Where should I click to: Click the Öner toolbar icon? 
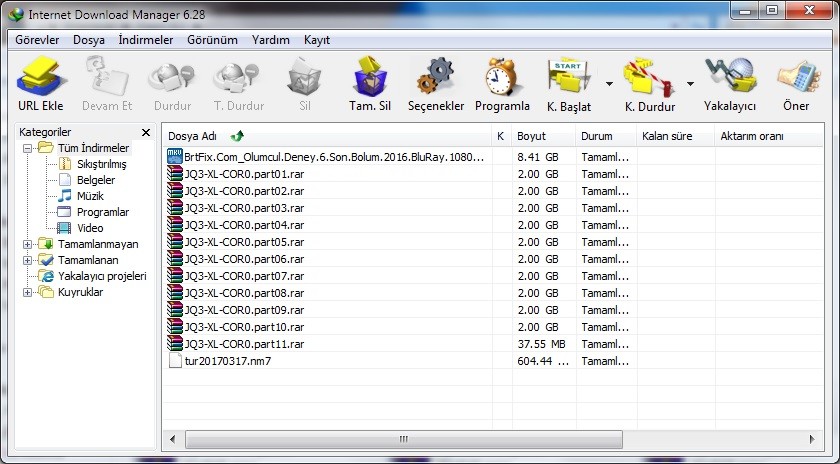coord(797,78)
